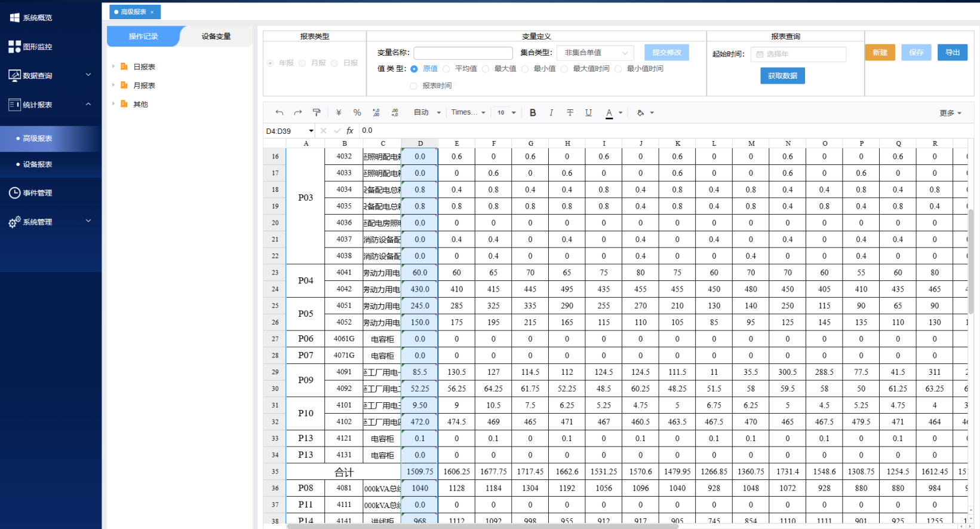This screenshot has height=529, width=980.
Task: Select the 最大值时间 value type radio
Action: tap(564, 69)
